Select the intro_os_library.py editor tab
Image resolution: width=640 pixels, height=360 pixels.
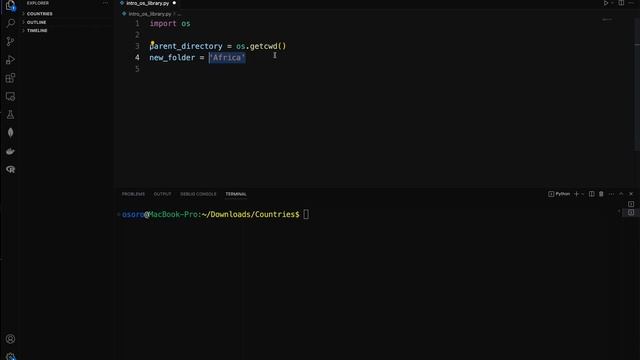(148, 3)
